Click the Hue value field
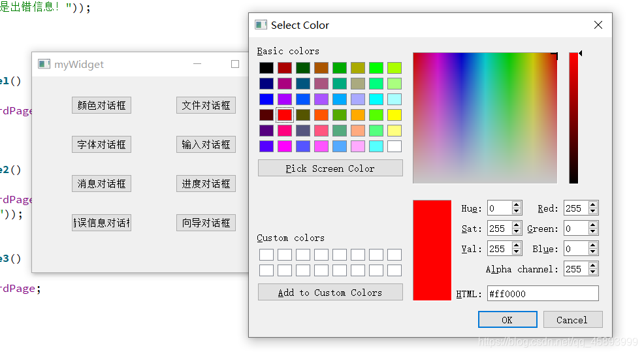This screenshot has width=644, height=354. click(500, 208)
